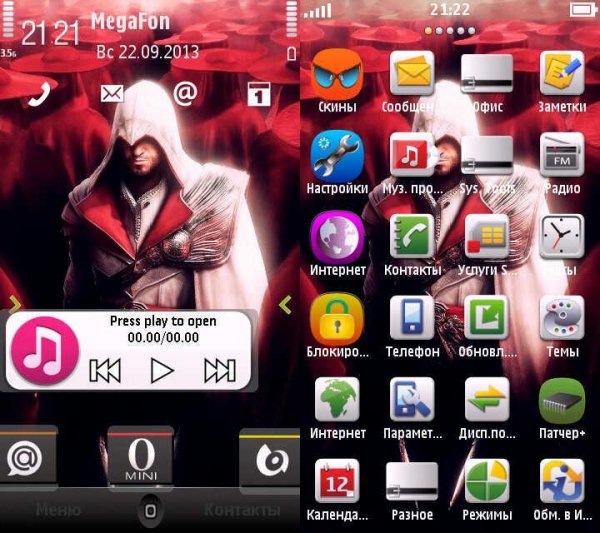Launch the Муз. проигрыватель app
This screenshot has height=533, width=600.
(412, 155)
